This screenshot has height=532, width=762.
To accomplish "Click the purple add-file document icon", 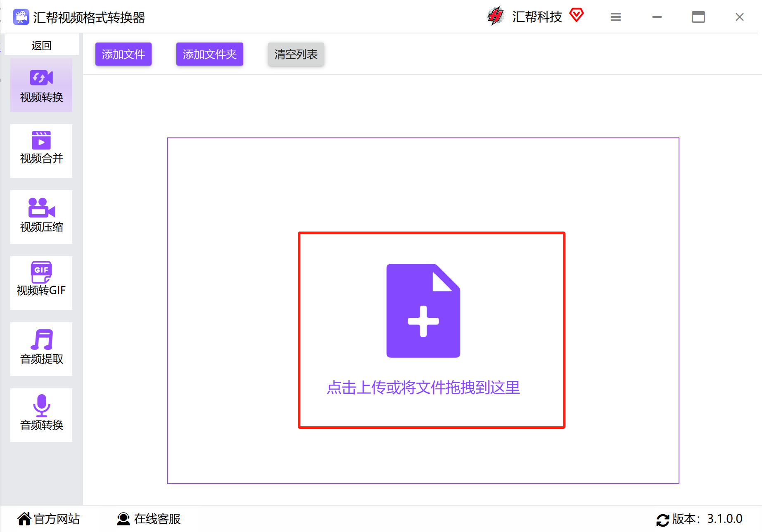I will 423,310.
